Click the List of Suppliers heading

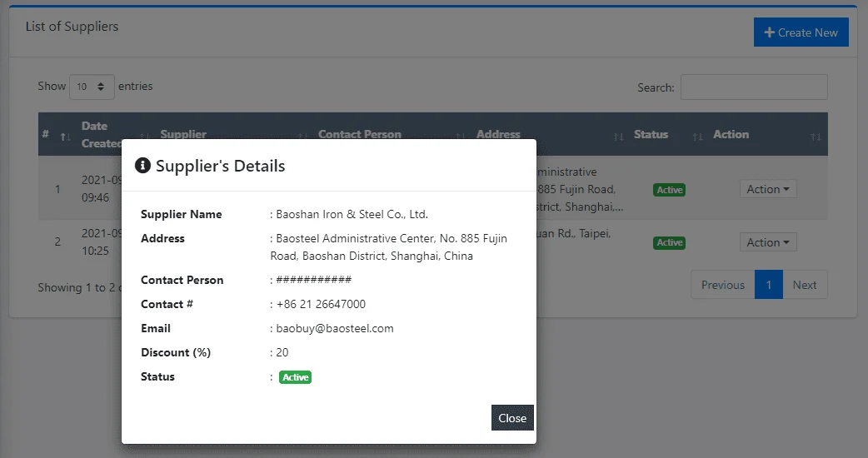72,27
